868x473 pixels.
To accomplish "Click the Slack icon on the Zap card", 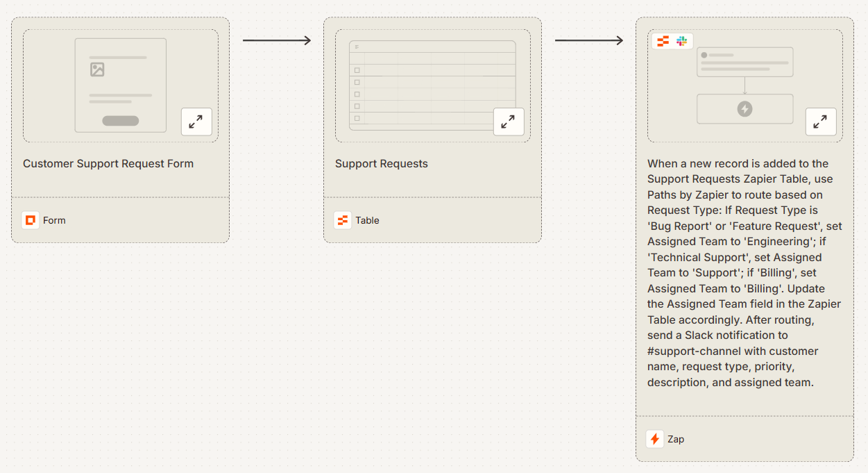I will [682, 41].
